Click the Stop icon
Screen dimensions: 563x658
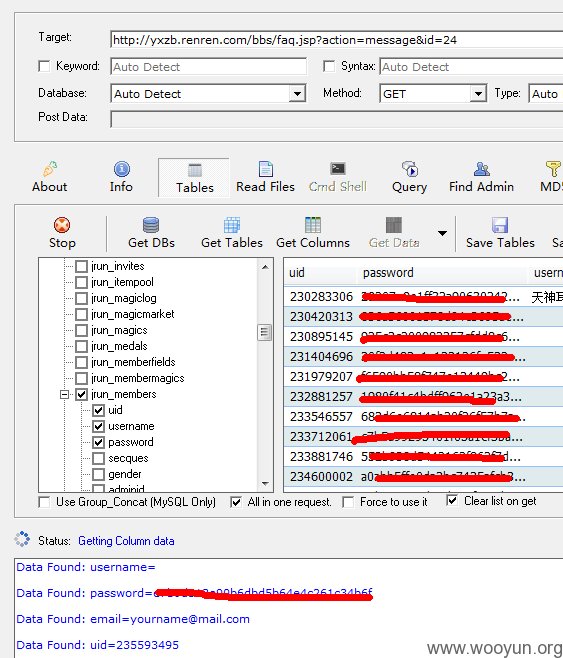pos(62,225)
